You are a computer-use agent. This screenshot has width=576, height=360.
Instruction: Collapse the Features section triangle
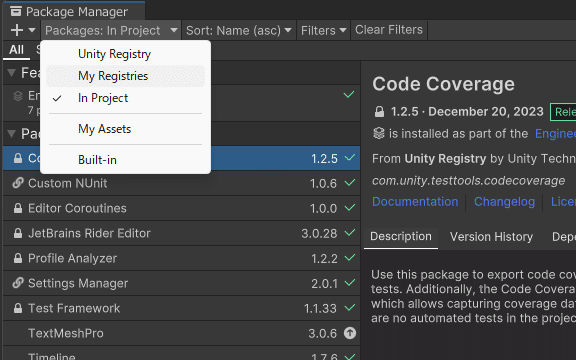click(x=11, y=73)
